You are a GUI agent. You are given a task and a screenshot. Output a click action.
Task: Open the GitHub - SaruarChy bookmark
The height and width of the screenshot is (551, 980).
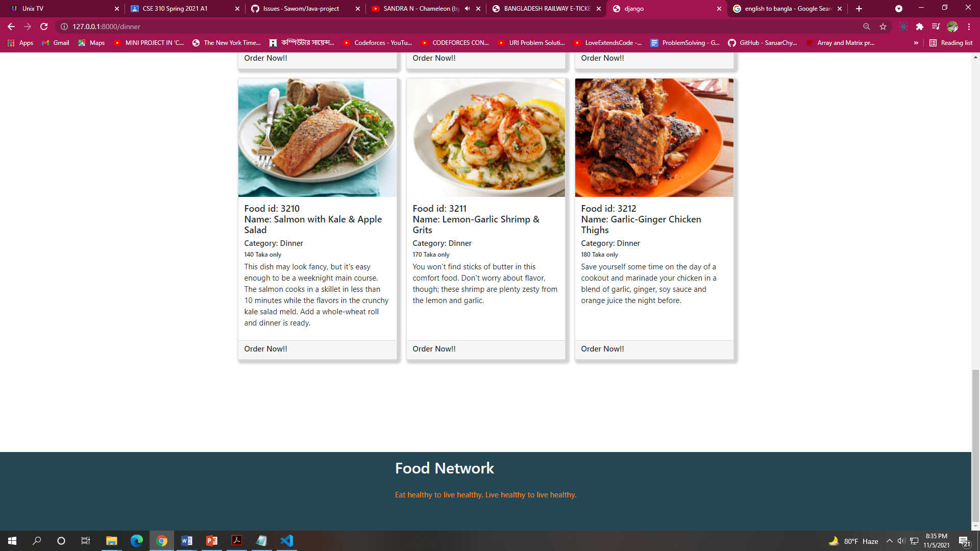pyautogui.click(x=763, y=43)
